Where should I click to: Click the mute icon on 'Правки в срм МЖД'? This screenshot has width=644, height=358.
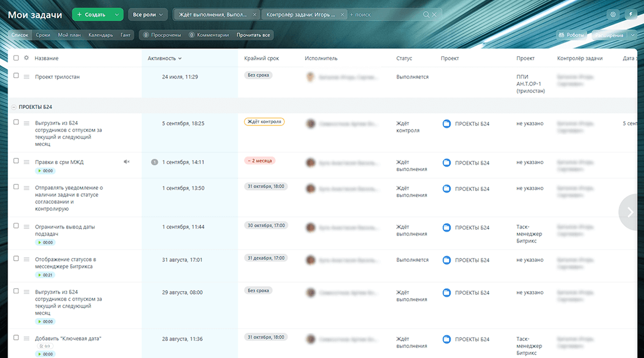127,162
